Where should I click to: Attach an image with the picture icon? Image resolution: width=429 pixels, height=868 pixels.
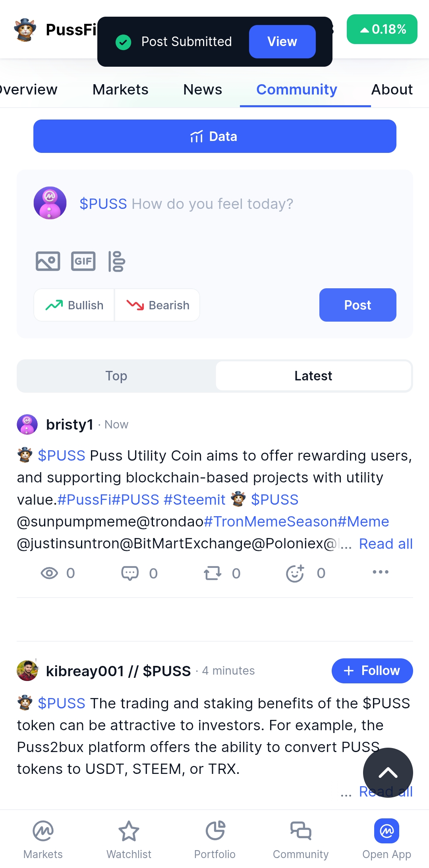coord(48,261)
